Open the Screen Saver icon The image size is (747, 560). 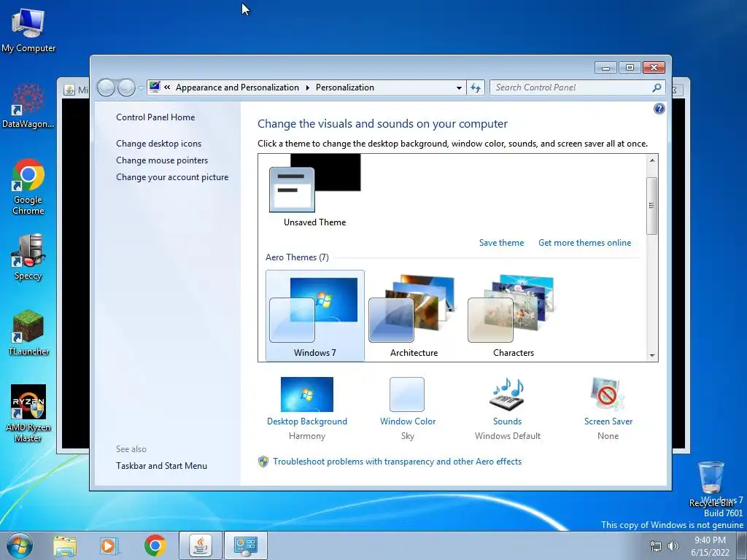point(608,394)
